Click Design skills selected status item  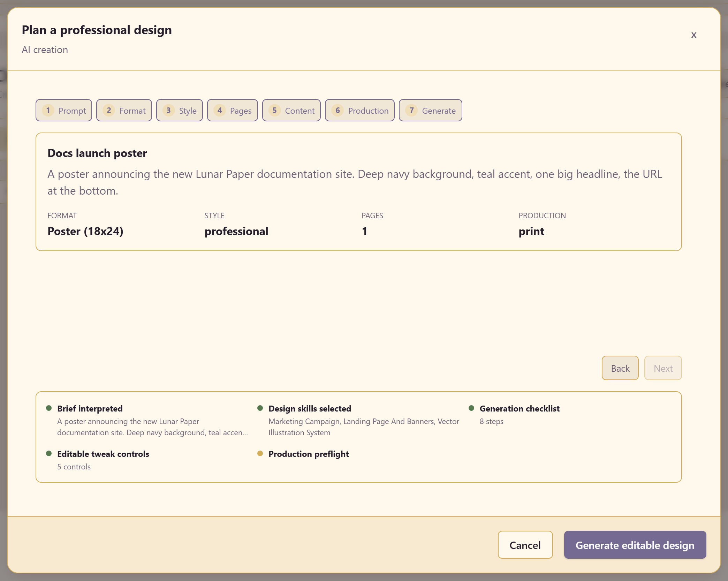359,421
